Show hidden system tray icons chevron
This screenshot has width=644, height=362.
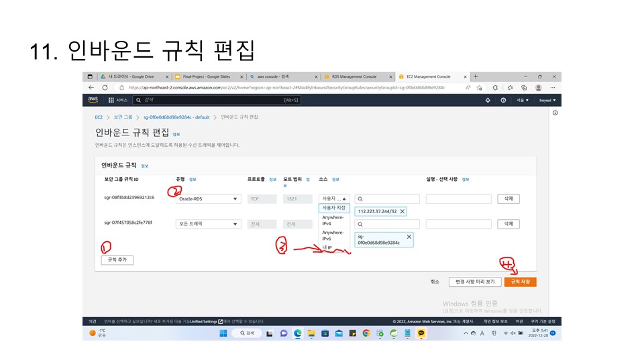466,333
